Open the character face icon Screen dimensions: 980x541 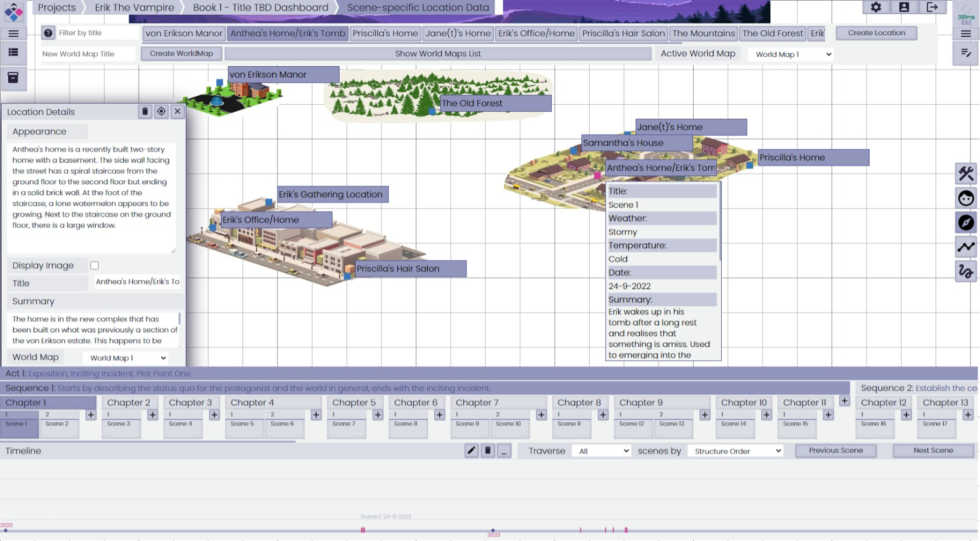coord(965,198)
